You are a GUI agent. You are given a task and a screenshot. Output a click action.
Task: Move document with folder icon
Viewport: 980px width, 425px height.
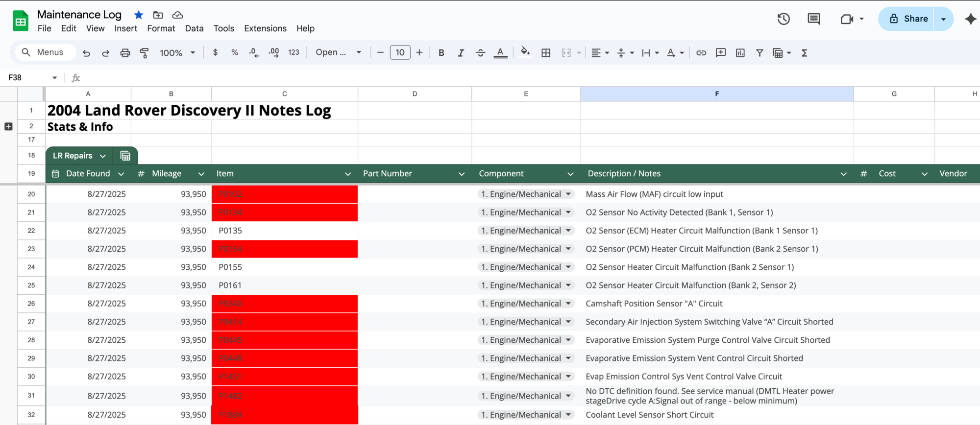coord(158,15)
